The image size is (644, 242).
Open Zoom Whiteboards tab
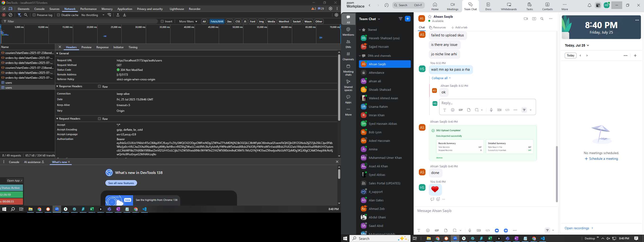click(x=509, y=6)
